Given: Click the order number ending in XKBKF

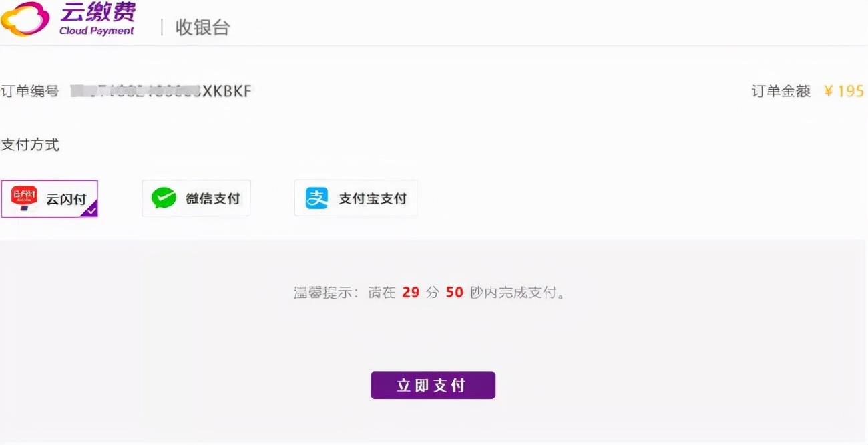Looking at the screenshot, I should (162, 91).
